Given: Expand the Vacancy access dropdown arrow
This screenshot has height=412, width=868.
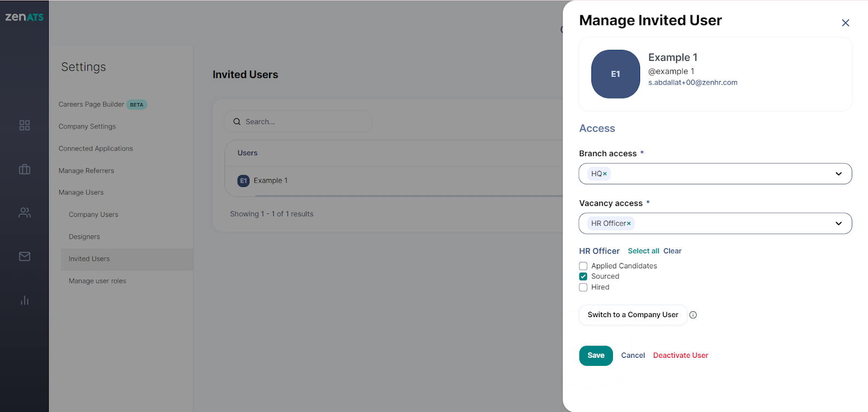Looking at the screenshot, I should click(x=839, y=223).
